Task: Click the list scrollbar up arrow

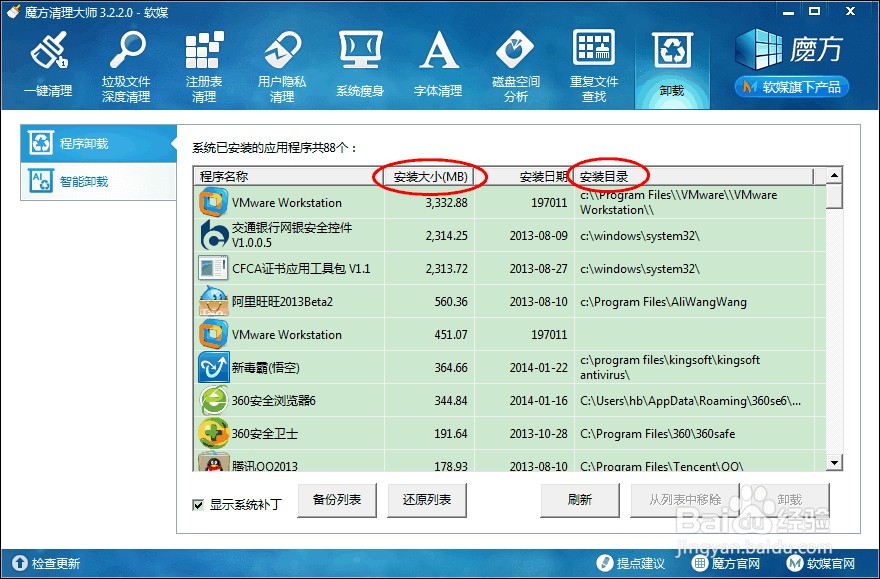Action: (835, 176)
